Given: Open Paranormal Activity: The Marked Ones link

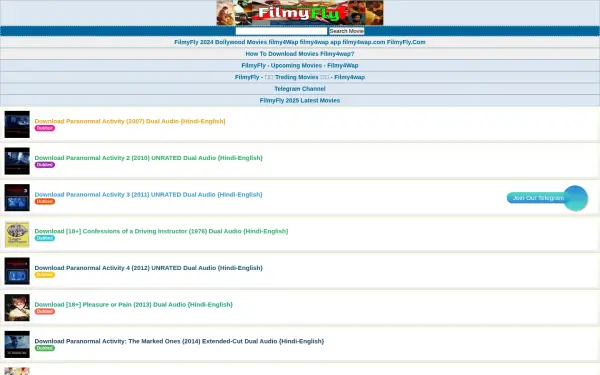Looking at the screenshot, I should click(x=179, y=341).
